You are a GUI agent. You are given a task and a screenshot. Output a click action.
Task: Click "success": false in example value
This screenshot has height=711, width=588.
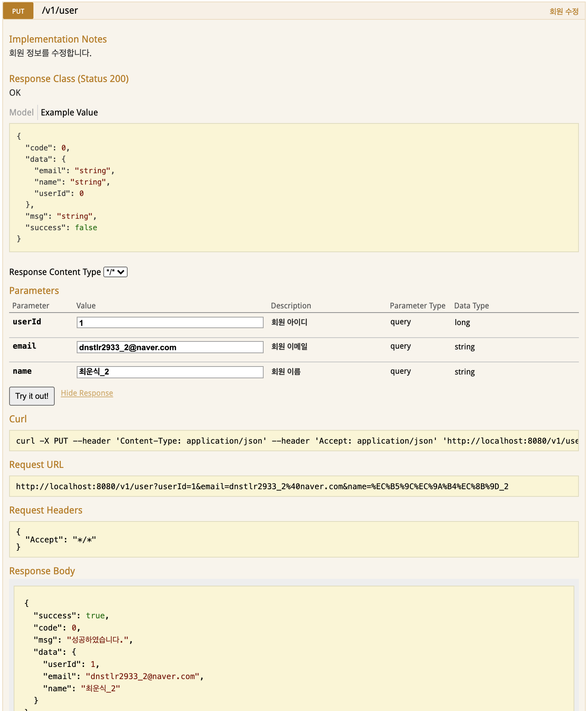click(61, 228)
